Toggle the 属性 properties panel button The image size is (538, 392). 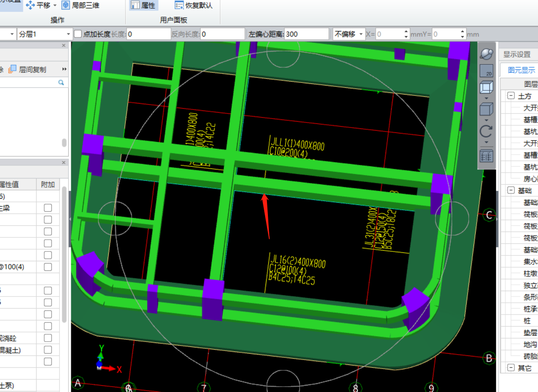143,5
